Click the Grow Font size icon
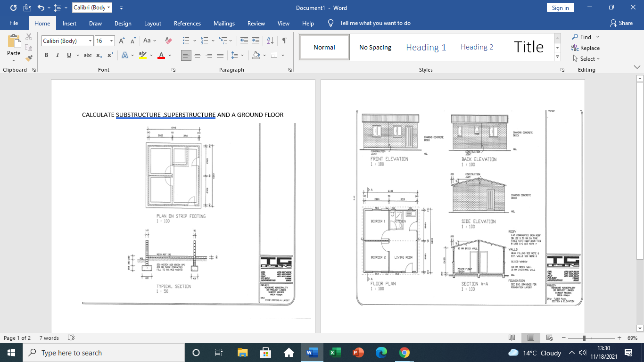The image size is (644, 362). [122, 41]
